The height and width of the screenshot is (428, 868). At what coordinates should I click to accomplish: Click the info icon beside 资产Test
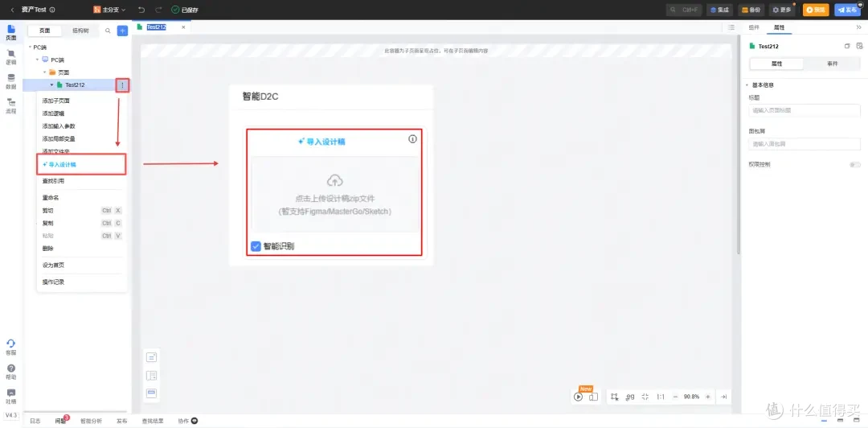(52, 10)
